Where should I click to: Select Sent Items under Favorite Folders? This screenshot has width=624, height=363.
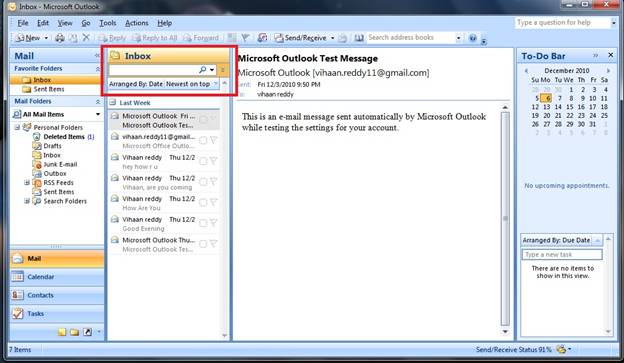48,89
